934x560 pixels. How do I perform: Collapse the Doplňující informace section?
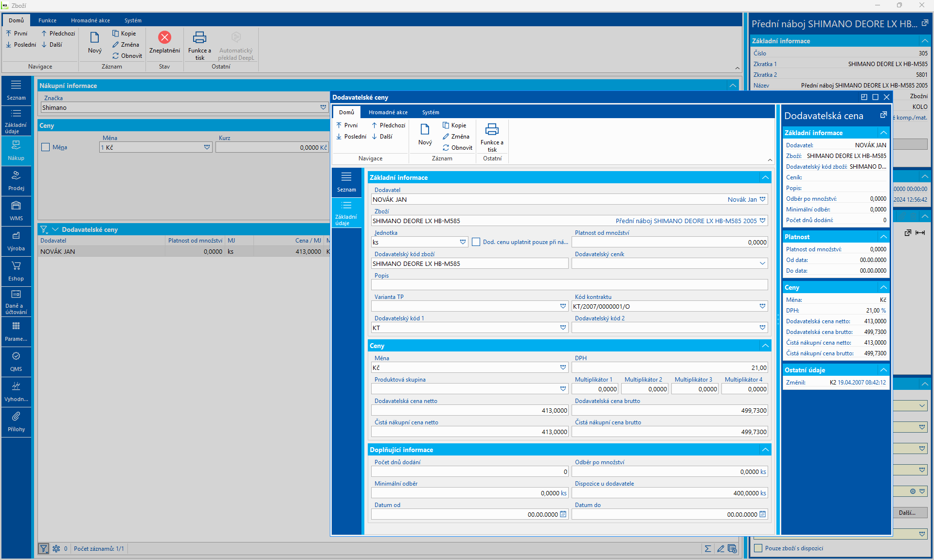765,450
